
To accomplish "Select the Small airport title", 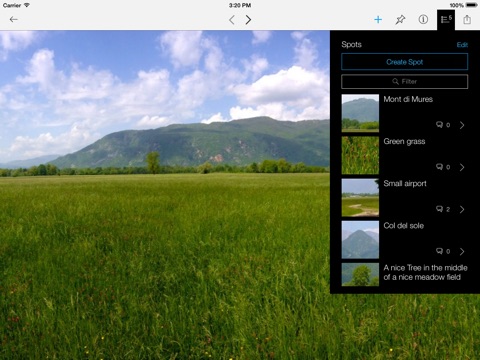I will click(x=405, y=184).
